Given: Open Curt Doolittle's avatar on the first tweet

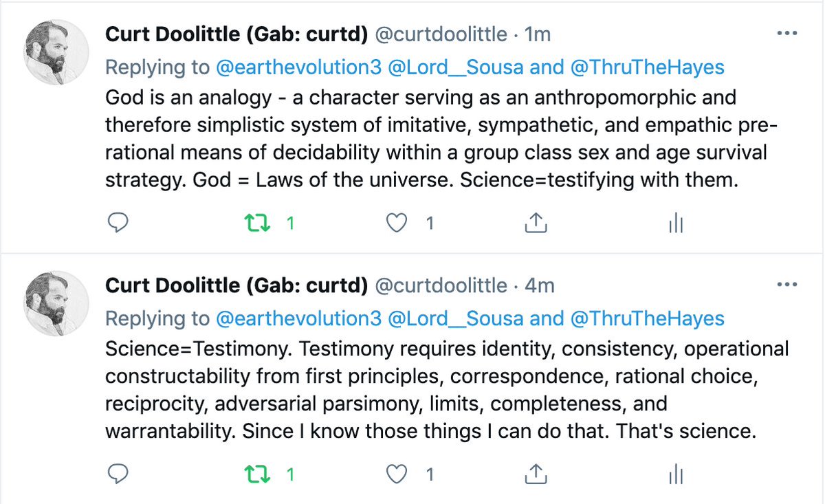Looking at the screenshot, I should pos(56,52).
